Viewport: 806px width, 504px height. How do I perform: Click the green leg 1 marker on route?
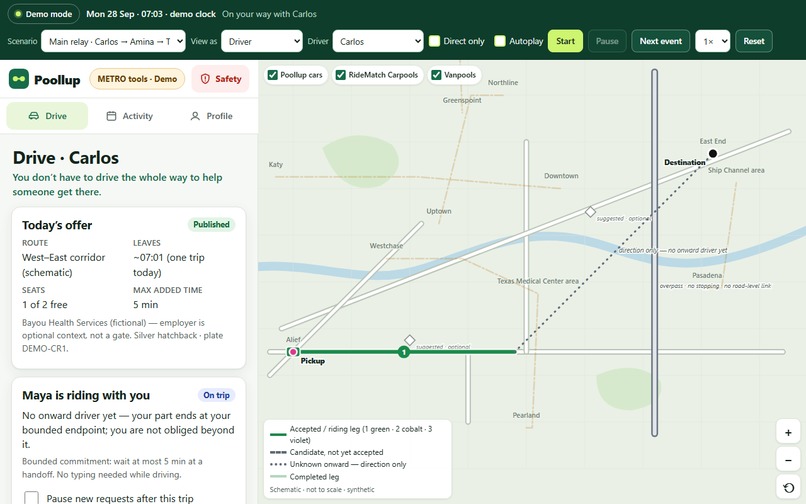coord(404,352)
